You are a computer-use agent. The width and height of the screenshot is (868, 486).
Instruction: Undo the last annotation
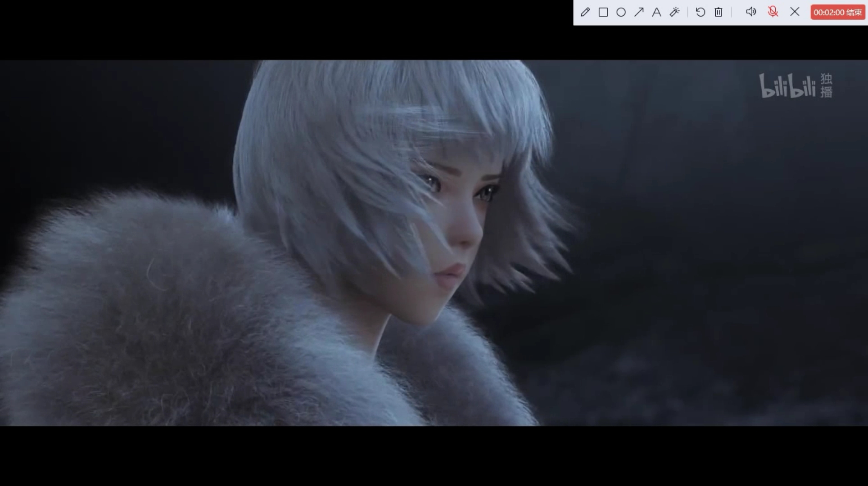[x=701, y=12]
